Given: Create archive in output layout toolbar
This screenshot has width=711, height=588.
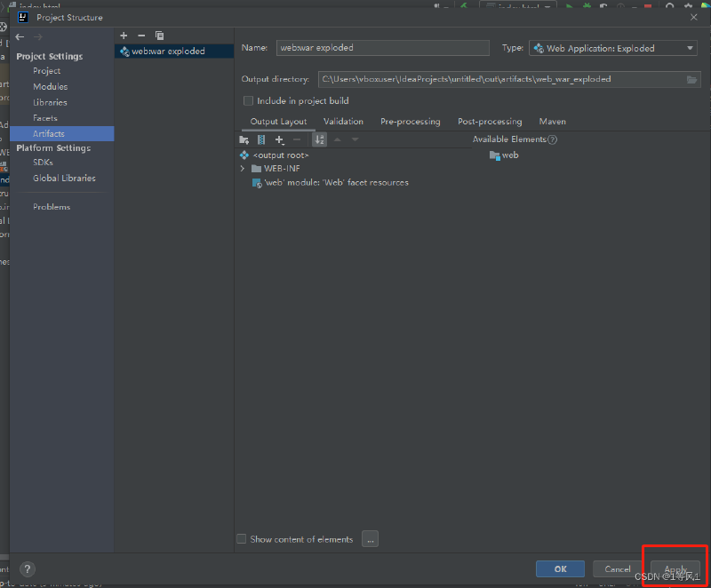Looking at the screenshot, I should pos(261,140).
